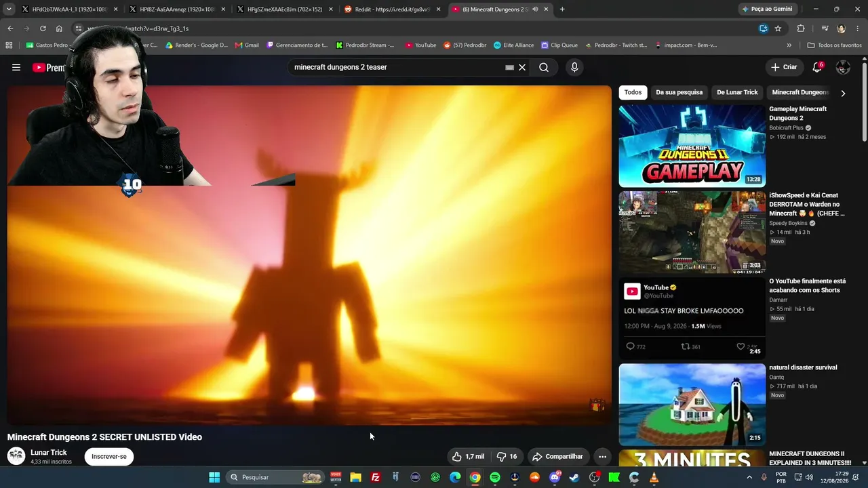Image resolution: width=868 pixels, height=488 pixels.
Task: Open the Elite Alliance bookmark
Action: point(514,45)
